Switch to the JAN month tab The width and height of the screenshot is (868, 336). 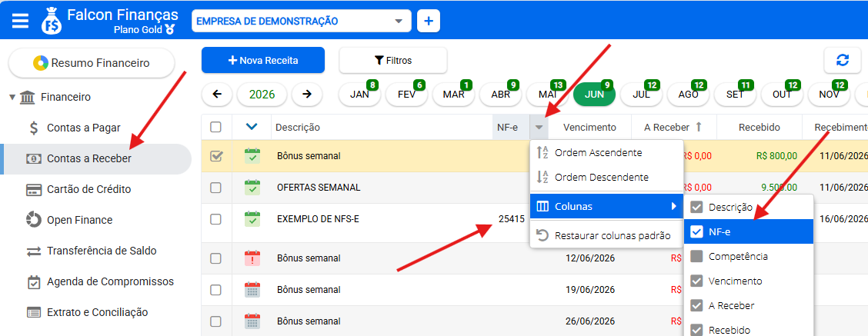[x=359, y=94]
